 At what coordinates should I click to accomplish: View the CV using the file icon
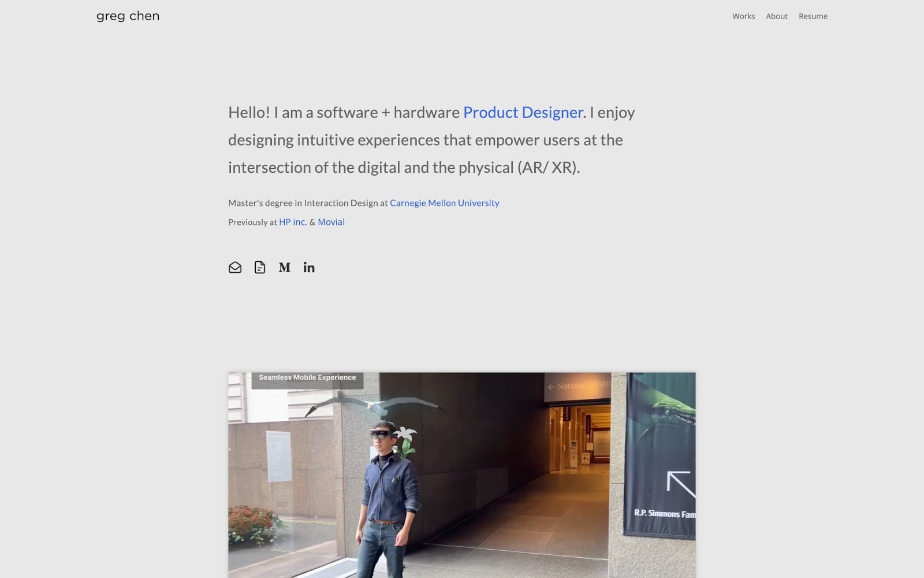[x=259, y=267]
